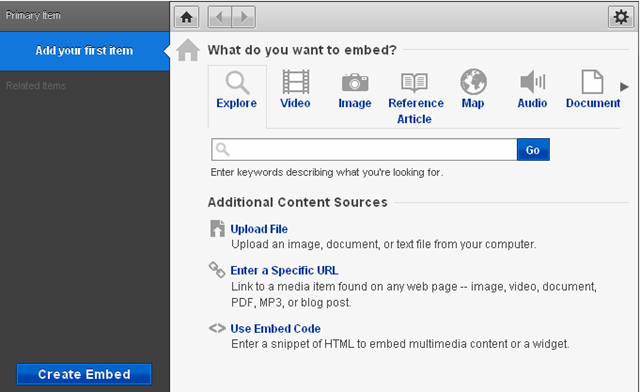Switch to the Explore tab label
Screen dimensions: 640x392
click(237, 103)
